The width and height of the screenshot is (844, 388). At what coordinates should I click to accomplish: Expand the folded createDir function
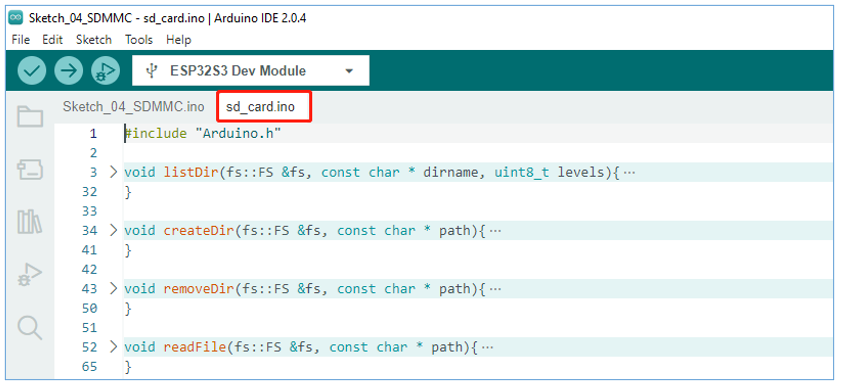click(x=112, y=230)
